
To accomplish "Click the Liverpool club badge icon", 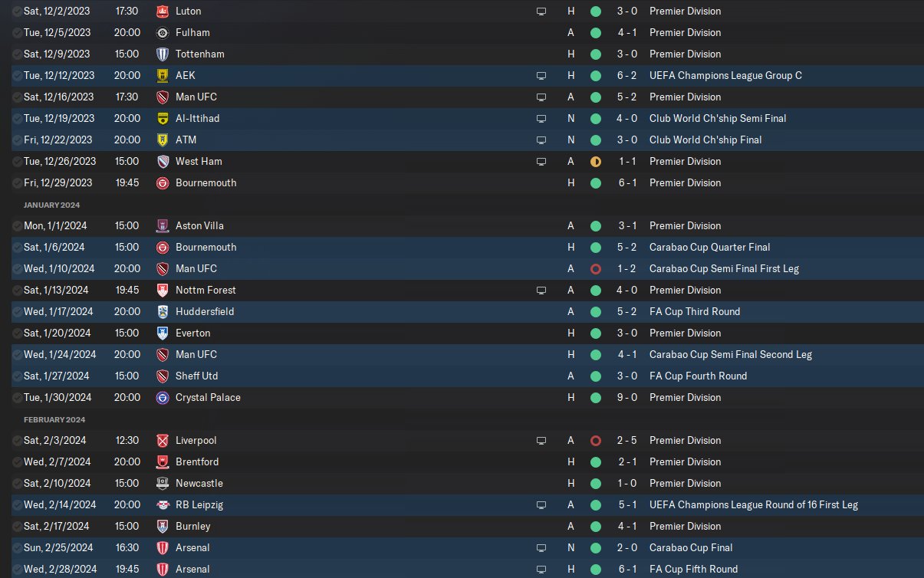I will pos(162,441).
